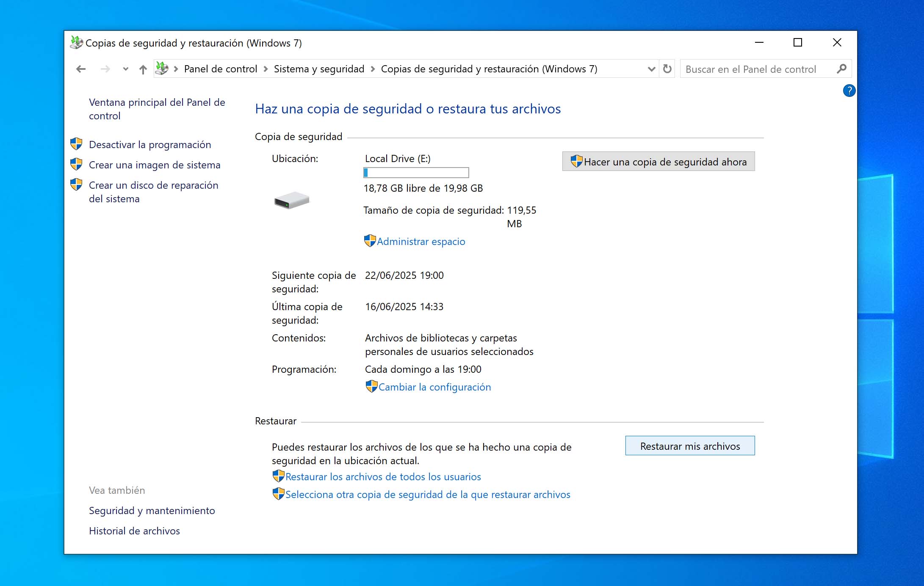The width and height of the screenshot is (924, 586).
Task: Open Cambiar la configuración link
Action: pos(435,387)
